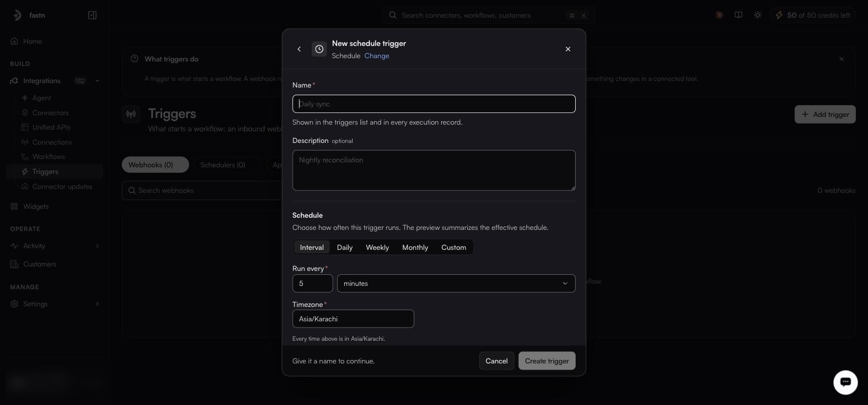
Task: Open Customers in the sidebar
Action: 40,264
